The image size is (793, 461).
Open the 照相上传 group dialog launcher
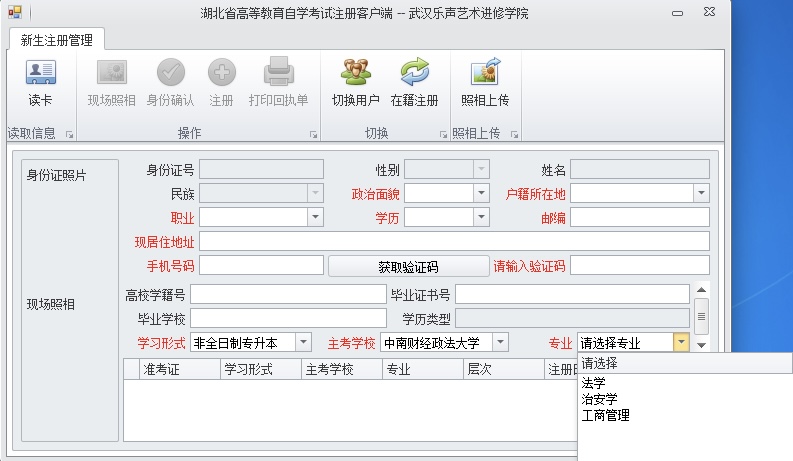[514, 134]
